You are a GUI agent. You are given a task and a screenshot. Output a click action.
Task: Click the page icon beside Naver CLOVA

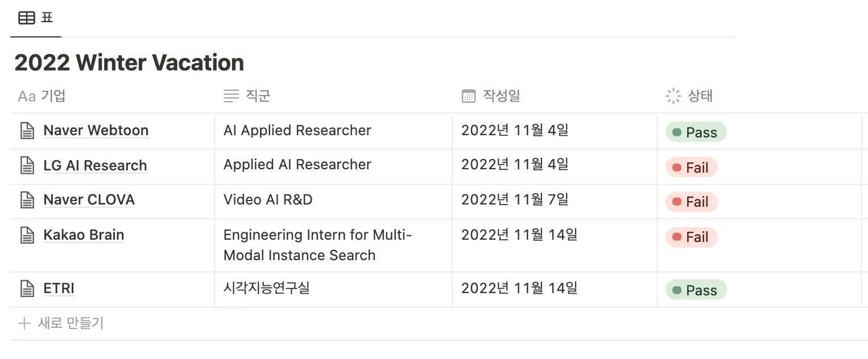tap(27, 200)
